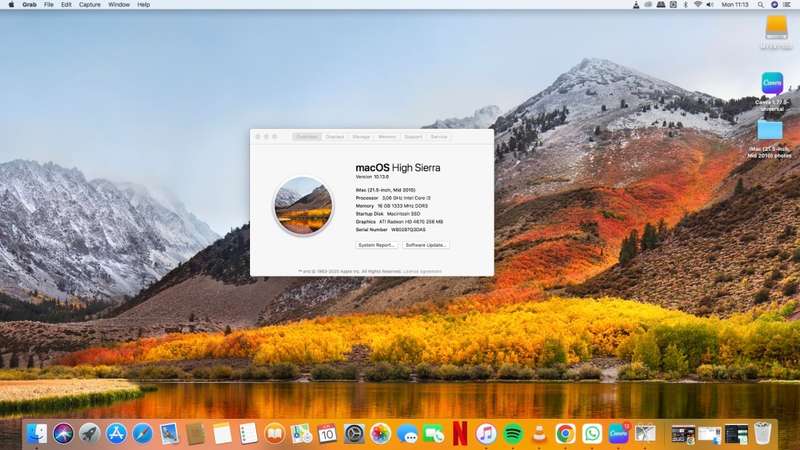Switch to the Support tab
The image size is (800, 450).
tap(413, 137)
